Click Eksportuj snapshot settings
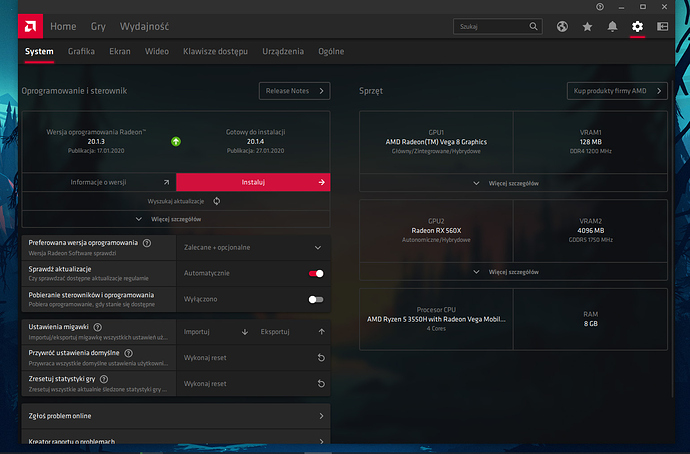The image size is (690, 454). coord(292,332)
